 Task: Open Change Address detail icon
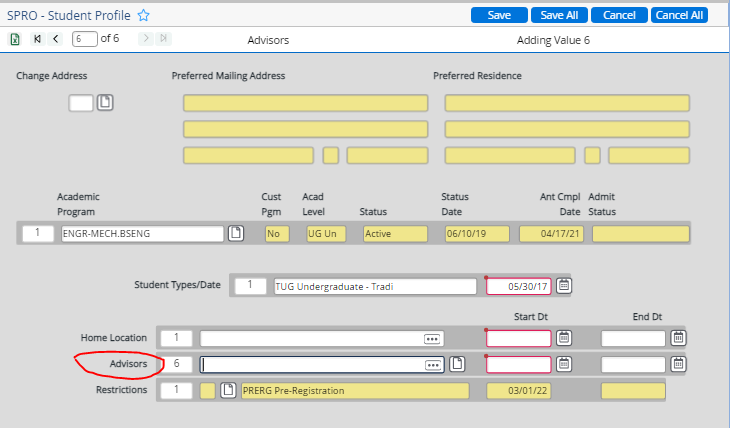point(105,102)
